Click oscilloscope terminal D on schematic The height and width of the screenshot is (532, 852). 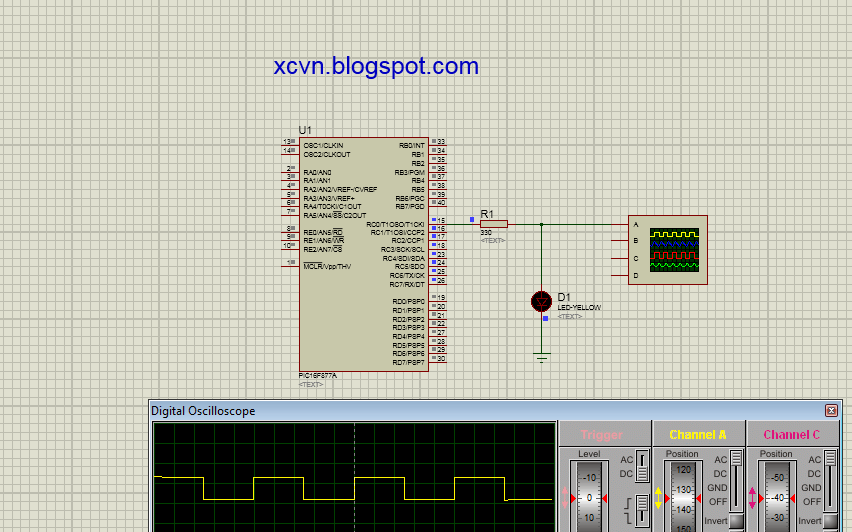point(620,276)
